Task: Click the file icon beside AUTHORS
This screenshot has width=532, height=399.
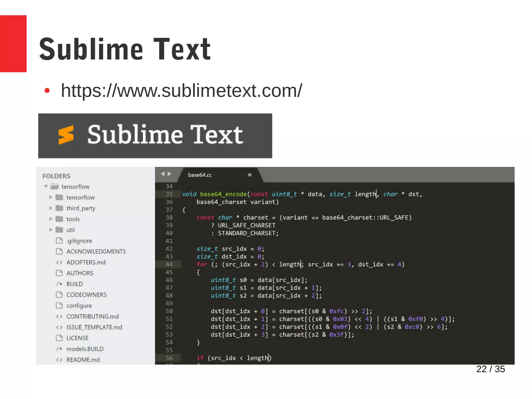Action: (x=59, y=273)
